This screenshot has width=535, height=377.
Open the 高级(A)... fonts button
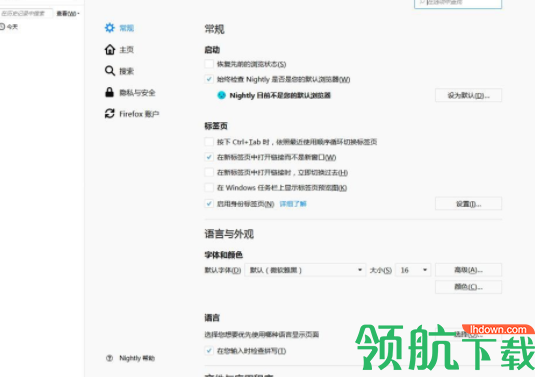pyautogui.click(x=468, y=270)
